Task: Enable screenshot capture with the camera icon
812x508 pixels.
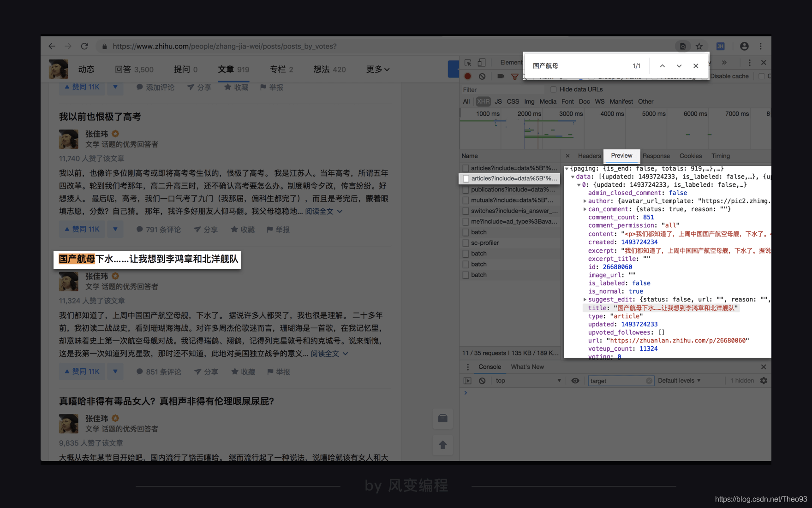Action: point(501,77)
